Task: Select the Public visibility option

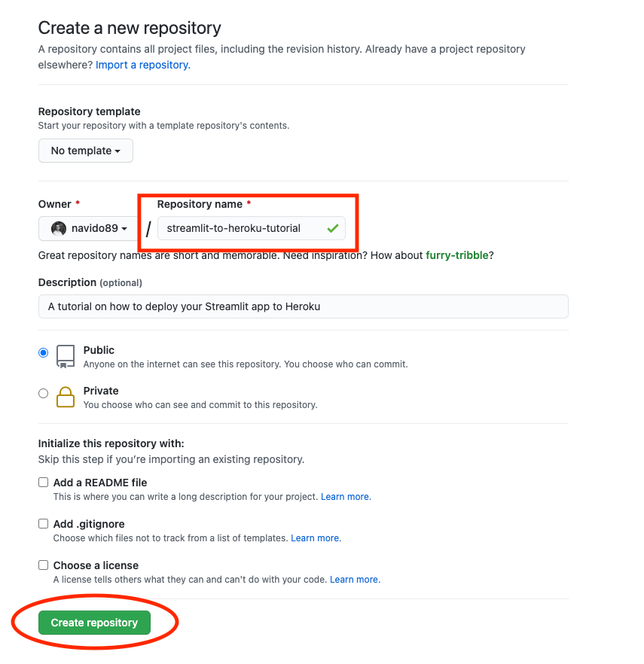Action: point(44,352)
